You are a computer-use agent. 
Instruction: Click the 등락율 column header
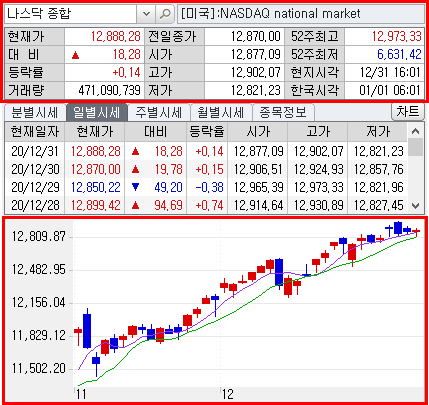[207, 132]
